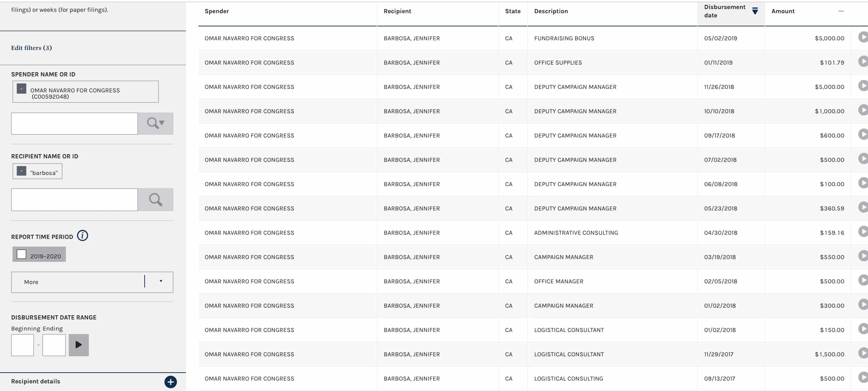
Task: Show Report Time Period info tooltip
Action: coord(83,236)
